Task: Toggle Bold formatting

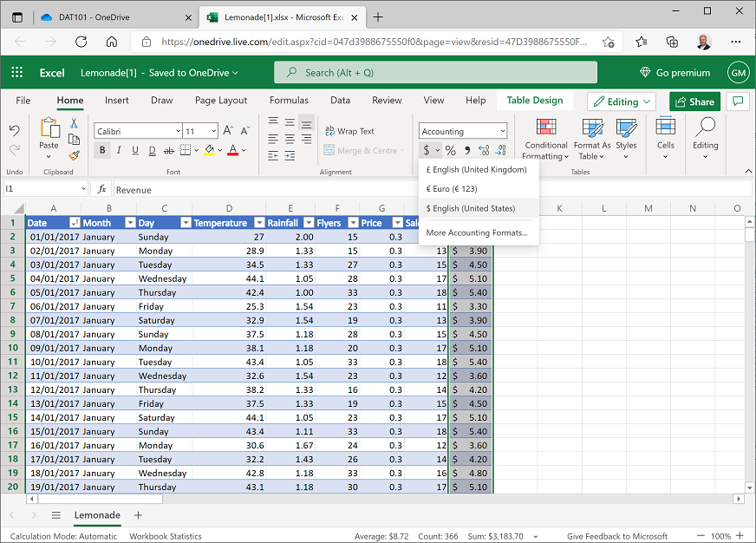Action: coord(103,150)
